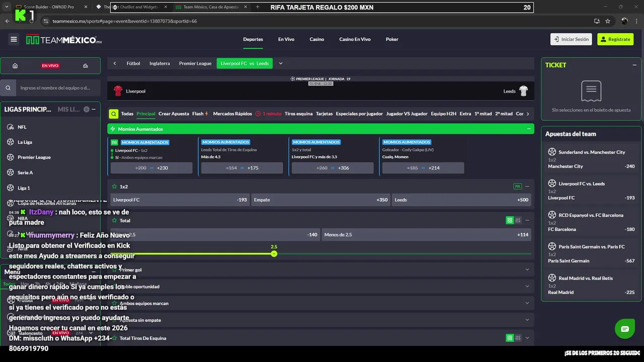Bet on Leeds at +500

point(461,200)
